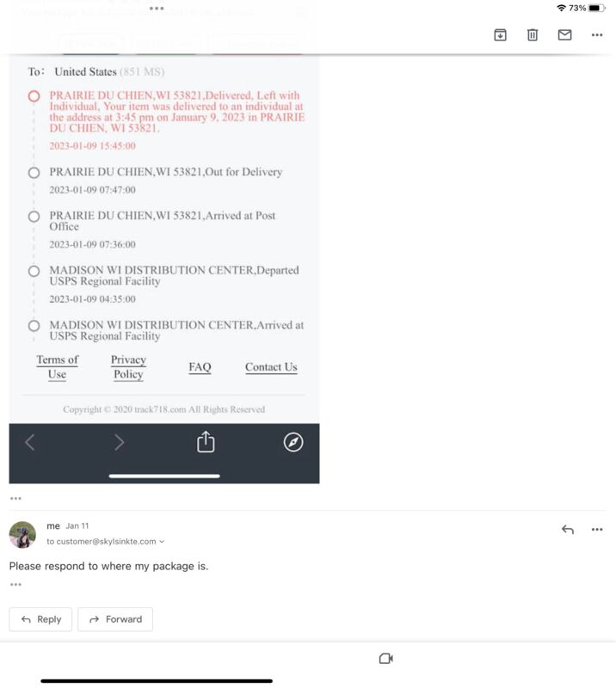Open the sender's profile picture avatar
This screenshot has height=688, width=616.
coord(22,534)
